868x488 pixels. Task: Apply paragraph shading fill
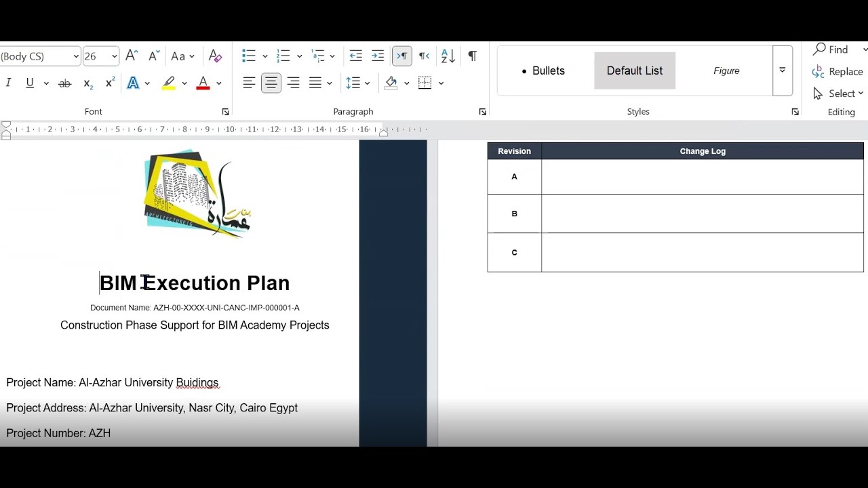391,83
